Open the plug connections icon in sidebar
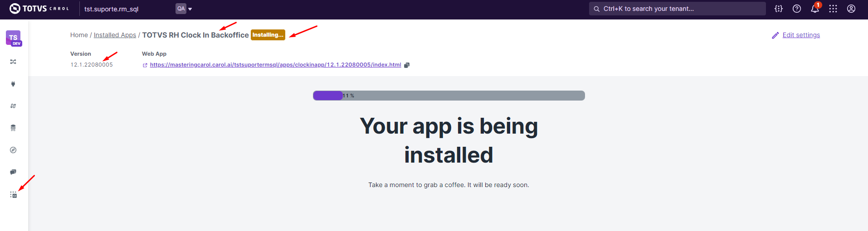This screenshot has width=868, height=231. [13, 84]
